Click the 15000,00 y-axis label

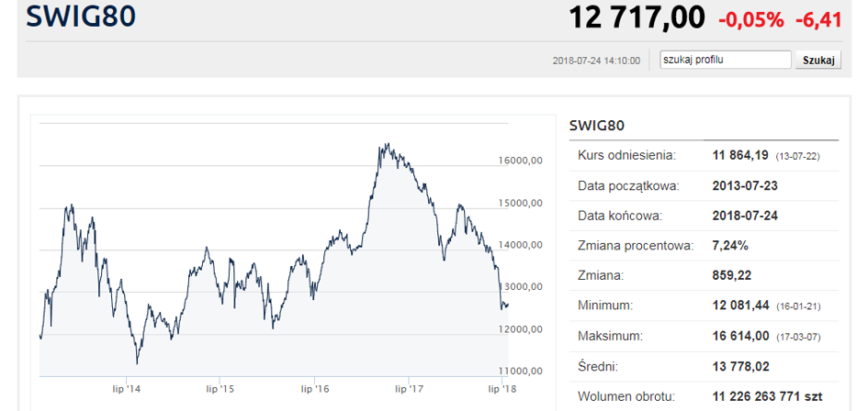(522, 203)
